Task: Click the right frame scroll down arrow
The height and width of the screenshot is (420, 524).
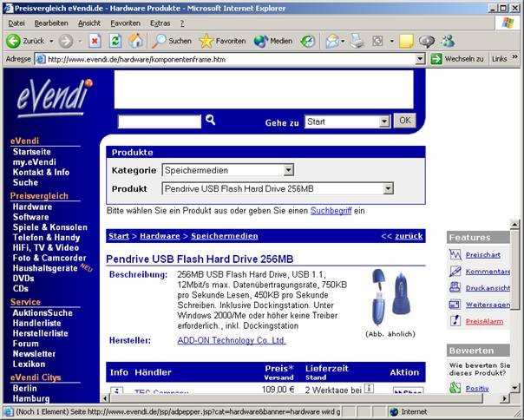Action: point(514,388)
